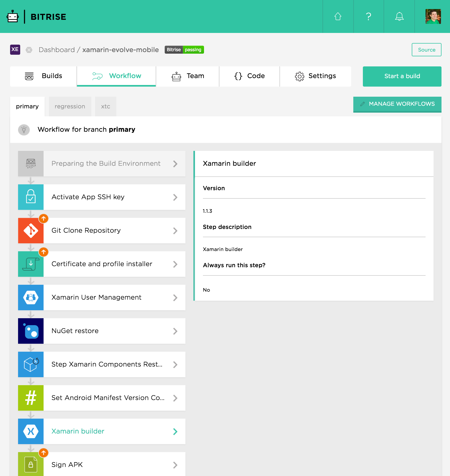Click the Start a build button
The width and height of the screenshot is (450, 476).
pos(402,76)
